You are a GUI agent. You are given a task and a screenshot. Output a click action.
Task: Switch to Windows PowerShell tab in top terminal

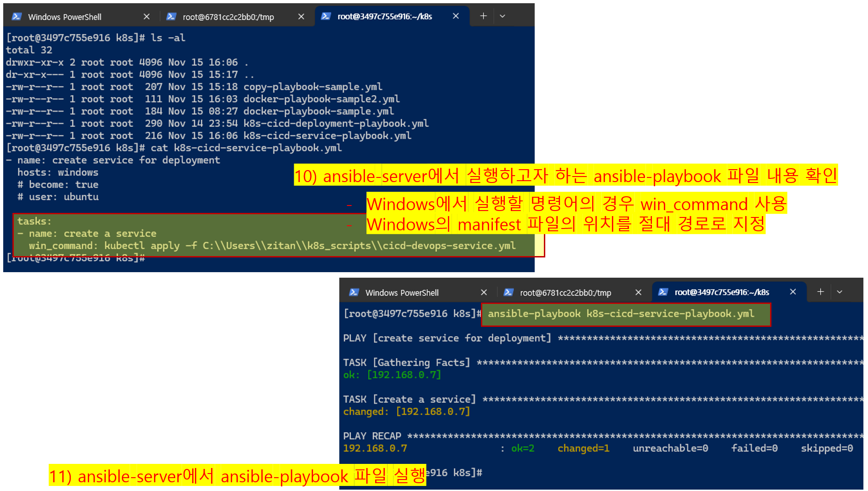(80, 17)
